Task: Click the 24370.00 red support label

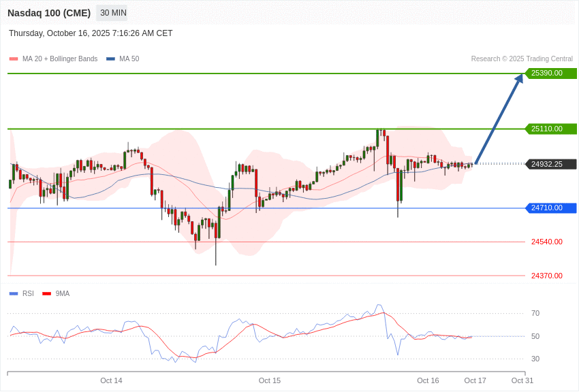Action: tap(547, 276)
